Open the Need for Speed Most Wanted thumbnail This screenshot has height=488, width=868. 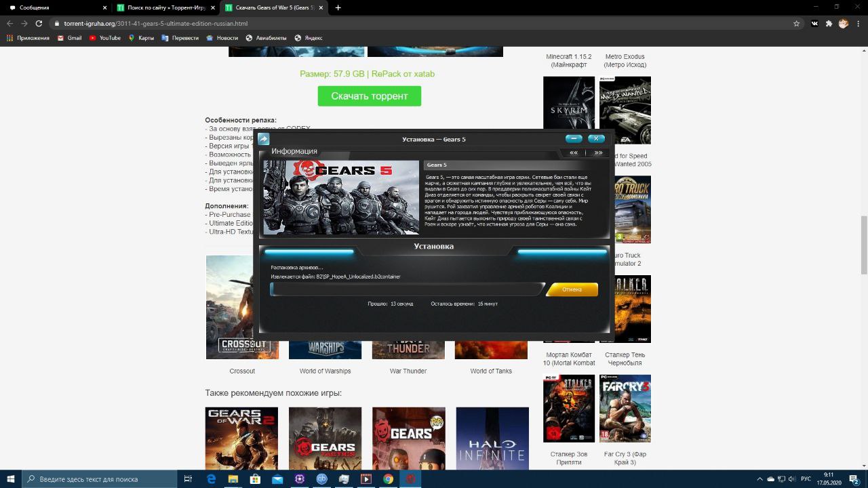pyautogui.click(x=625, y=110)
